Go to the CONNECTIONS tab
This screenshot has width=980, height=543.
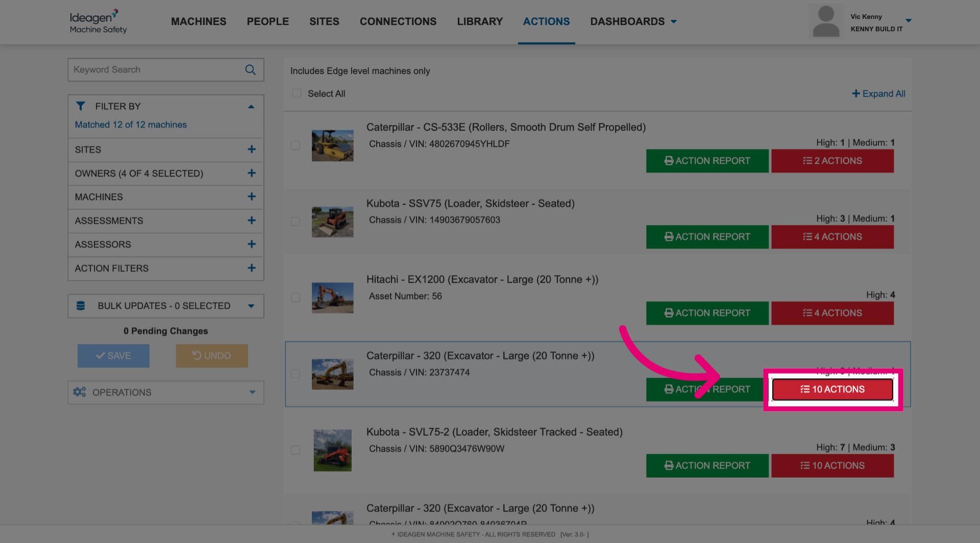point(398,21)
